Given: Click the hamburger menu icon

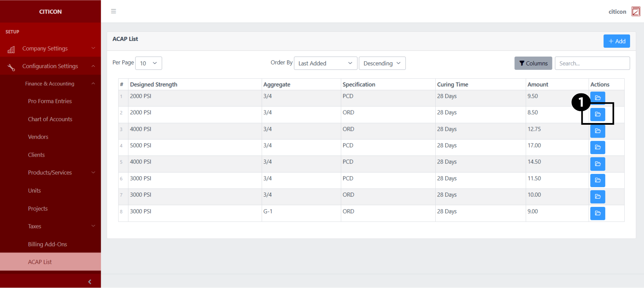Looking at the screenshot, I should coord(113,11).
